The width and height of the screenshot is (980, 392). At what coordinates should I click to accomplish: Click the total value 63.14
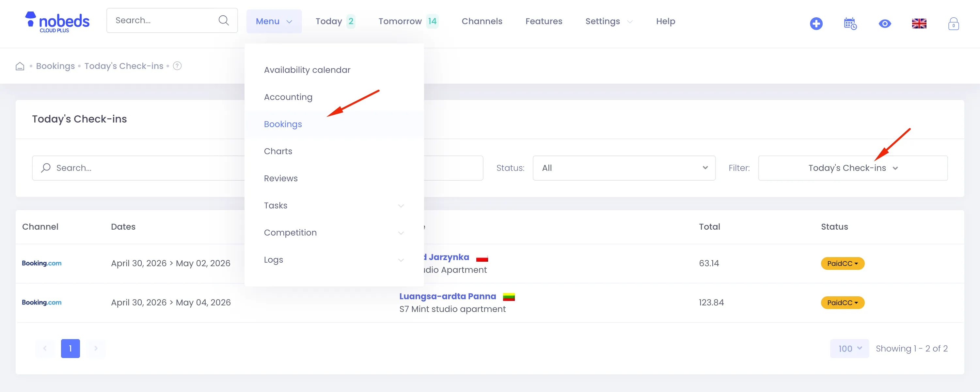tap(709, 263)
